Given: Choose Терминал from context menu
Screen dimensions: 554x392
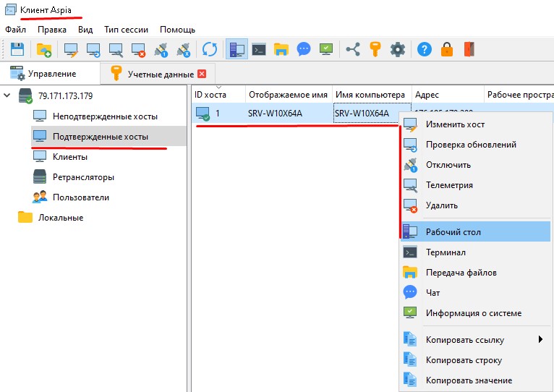Looking at the screenshot, I should click(x=476, y=252).
